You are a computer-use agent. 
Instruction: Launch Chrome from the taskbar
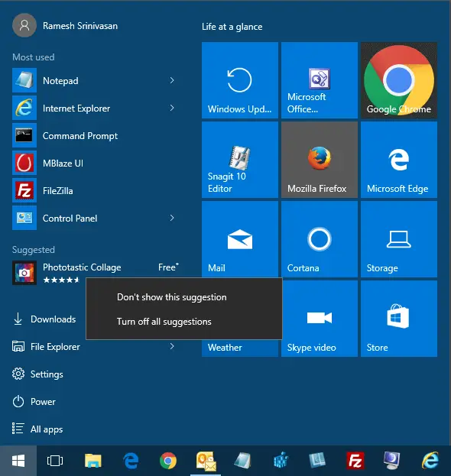[168, 461]
